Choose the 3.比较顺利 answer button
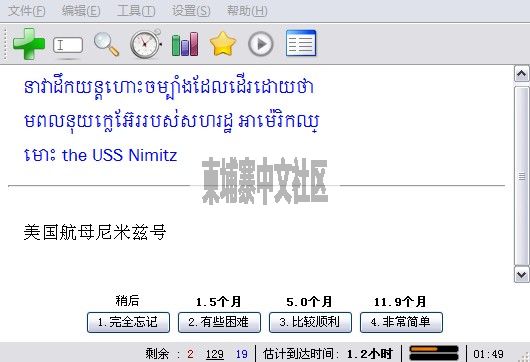The width and height of the screenshot is (530, 362). [x=310, y=322]
